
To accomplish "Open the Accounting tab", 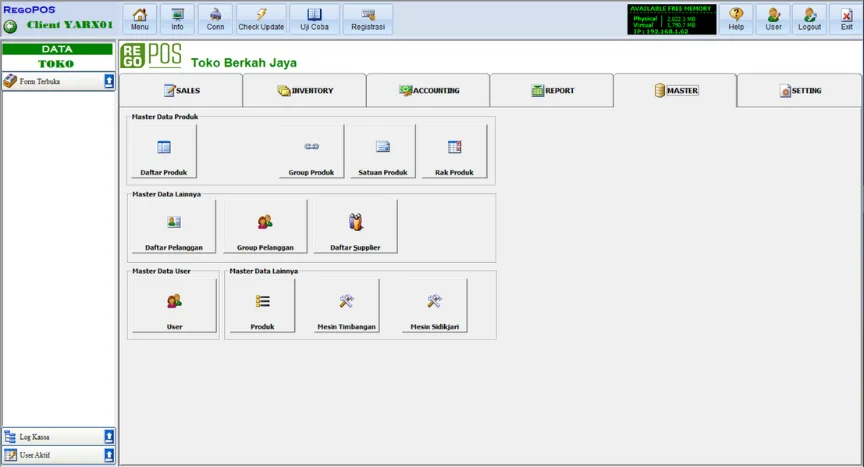I will 428,91.
